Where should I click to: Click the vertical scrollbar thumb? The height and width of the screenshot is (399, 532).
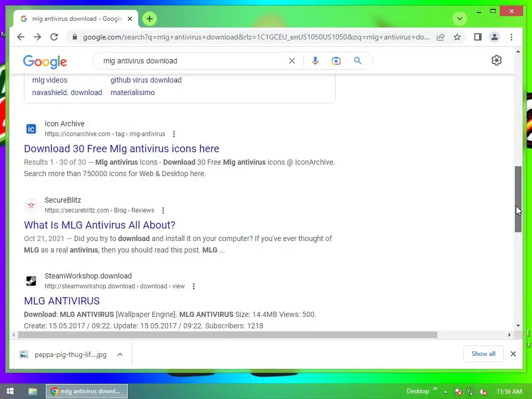coord(518,199)
